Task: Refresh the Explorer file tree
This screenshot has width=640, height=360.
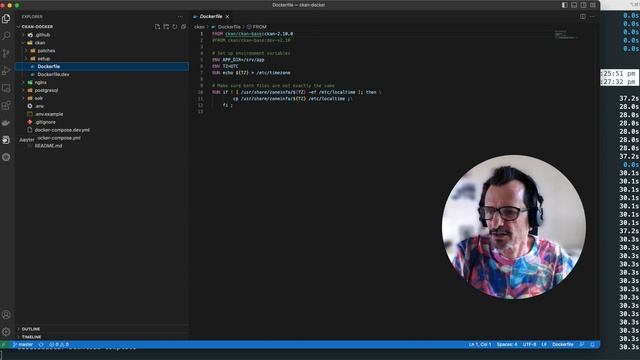Action: (175, 27)
